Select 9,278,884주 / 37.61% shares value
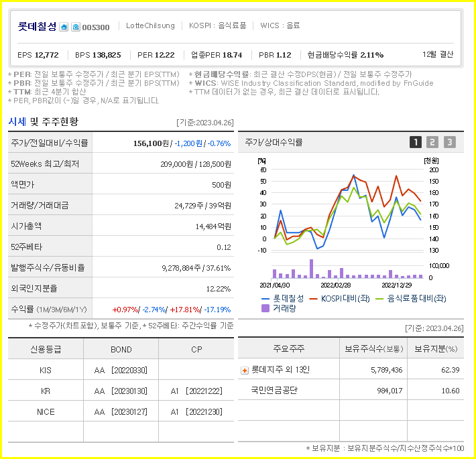The height and width of the screenshot is (459, 476). tap(196, 268)
